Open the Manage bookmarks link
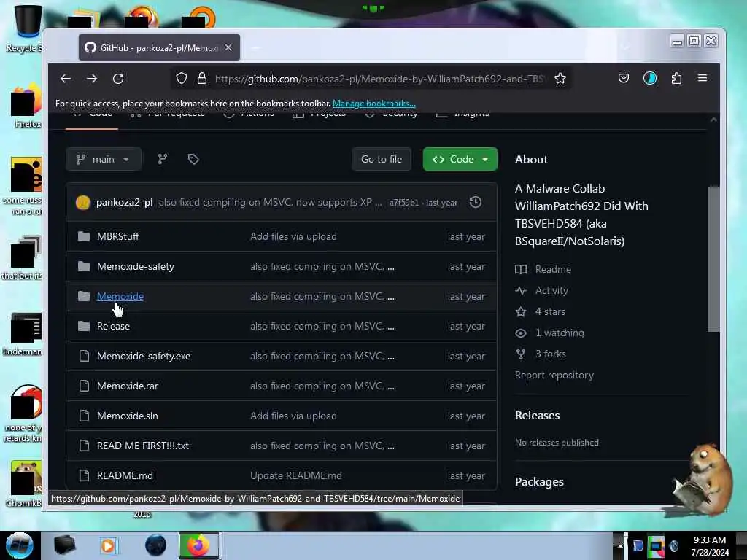 pos(374,104)
